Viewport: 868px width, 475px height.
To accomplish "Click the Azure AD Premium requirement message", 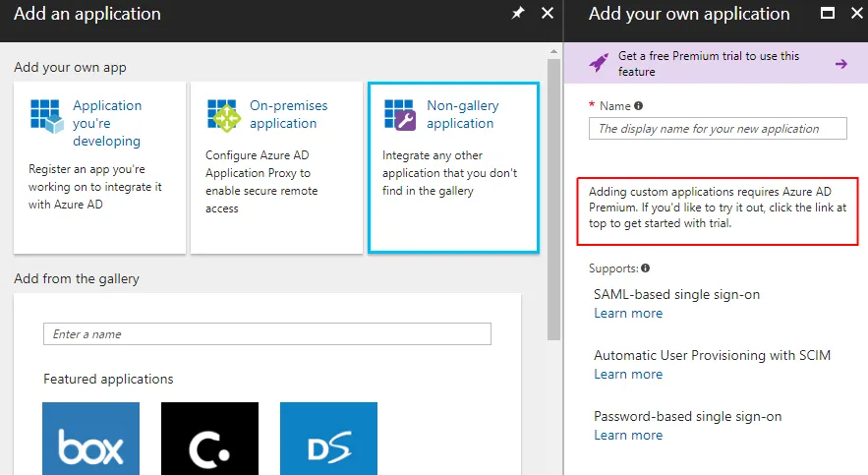I will 718,208.
